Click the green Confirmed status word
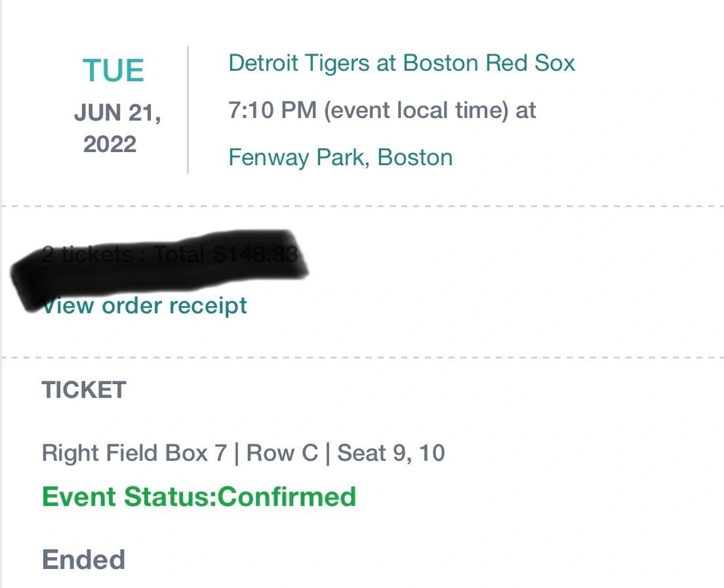 (287, 496)
